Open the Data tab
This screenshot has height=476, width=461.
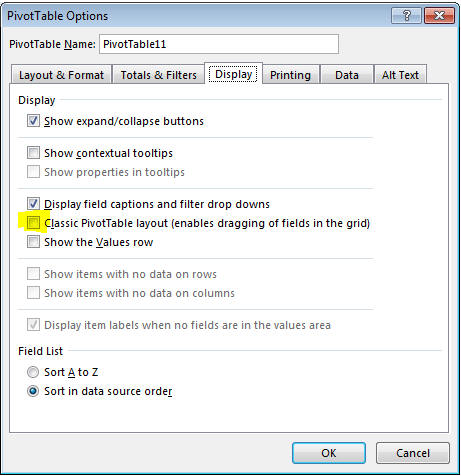point(347,75)
